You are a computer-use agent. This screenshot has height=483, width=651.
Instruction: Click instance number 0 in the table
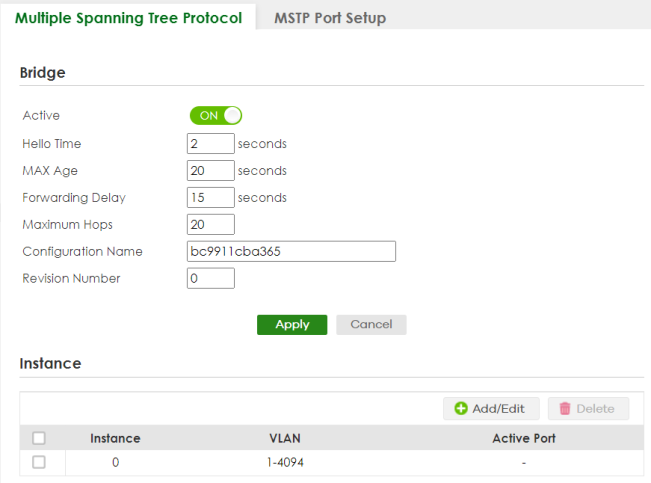coord(115,462)
